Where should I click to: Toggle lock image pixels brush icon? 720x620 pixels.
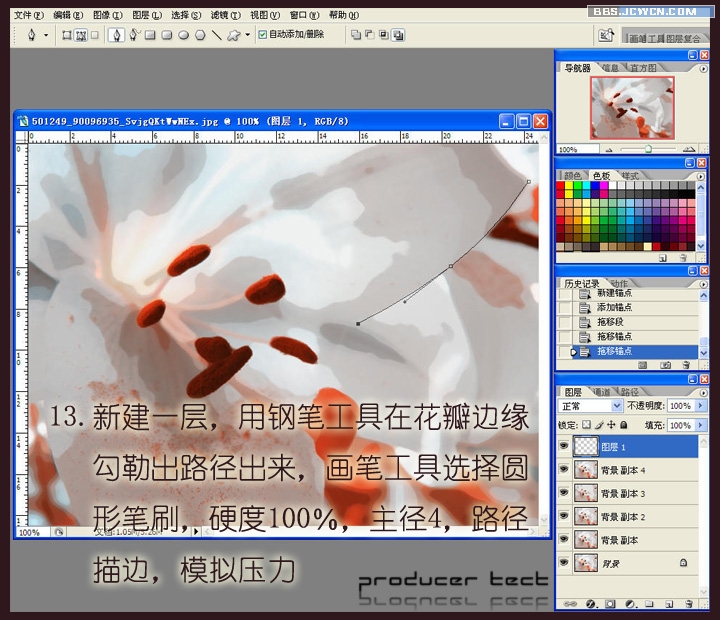(x=599, y=425)
